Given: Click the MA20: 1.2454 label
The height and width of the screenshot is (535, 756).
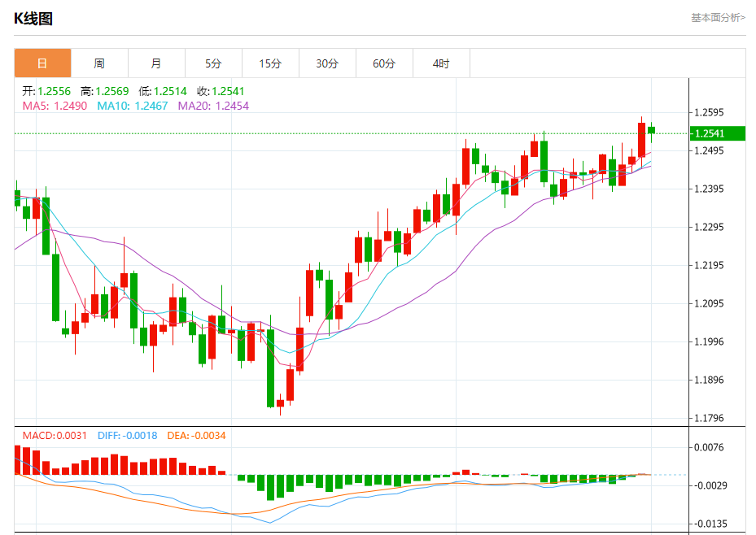Looking at the screenshot, I should tap(213, 106).
